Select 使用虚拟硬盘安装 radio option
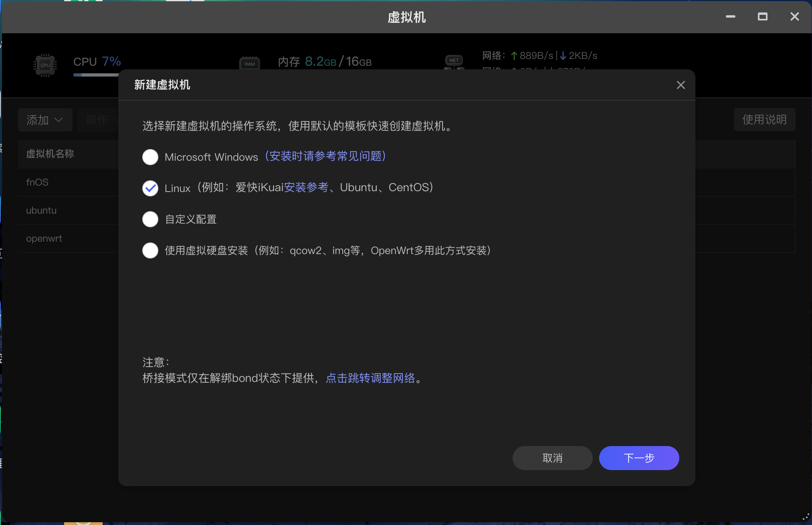The width and height of the screenshot is (812, 525). [x=150, y=250]
